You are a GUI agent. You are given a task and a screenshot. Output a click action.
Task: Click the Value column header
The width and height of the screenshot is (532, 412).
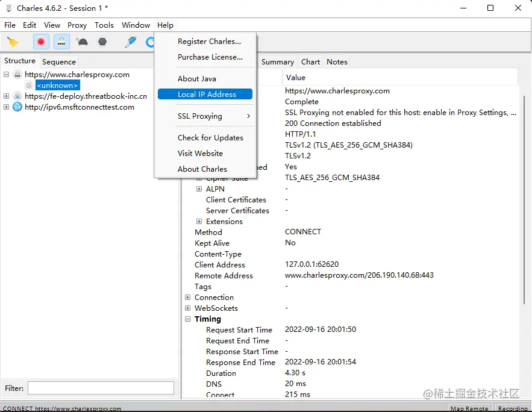tap(399, 78)
